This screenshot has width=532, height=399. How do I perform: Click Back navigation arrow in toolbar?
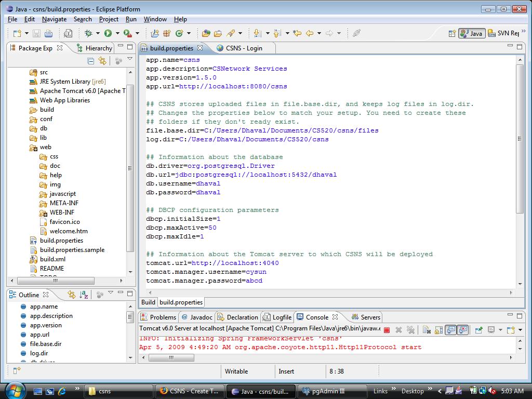coord(310,33)
